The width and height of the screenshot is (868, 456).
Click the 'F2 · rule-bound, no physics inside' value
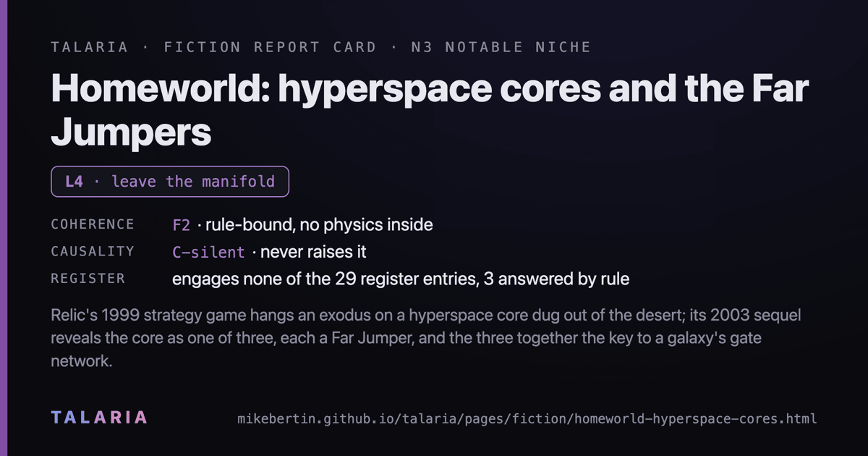click(302, 225)
